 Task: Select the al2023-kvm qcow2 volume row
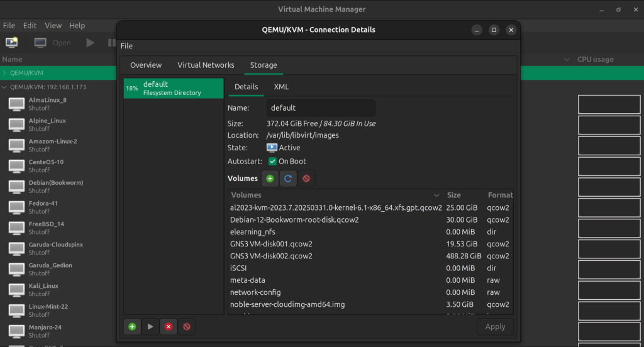(370, 208)
